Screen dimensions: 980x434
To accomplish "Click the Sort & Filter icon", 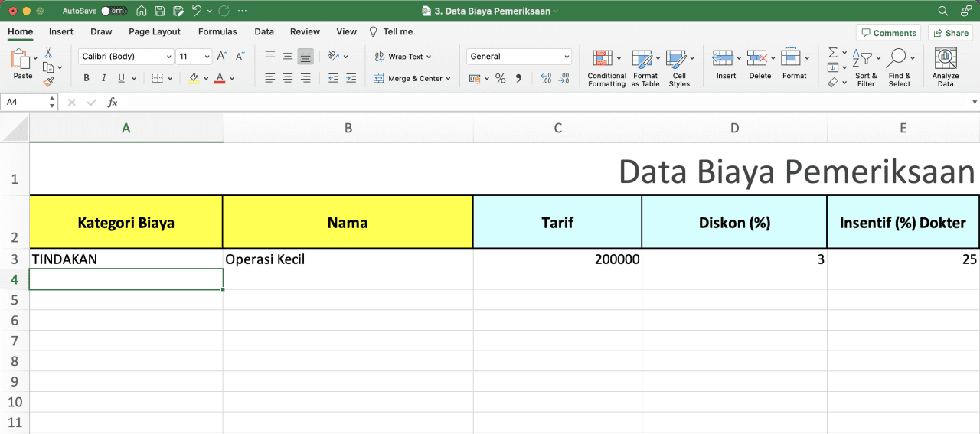I will (x=866, y=60).
